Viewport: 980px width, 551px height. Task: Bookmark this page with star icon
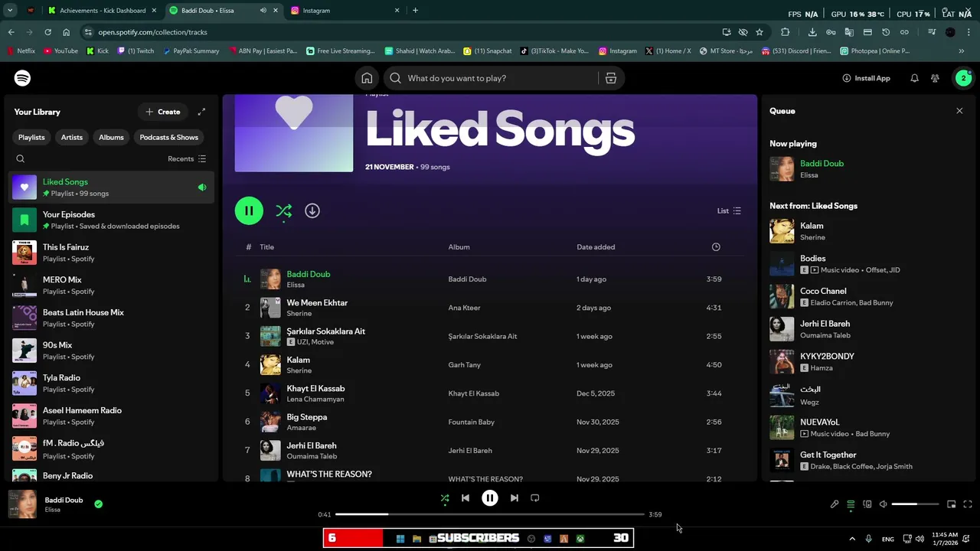coord(759,32)
